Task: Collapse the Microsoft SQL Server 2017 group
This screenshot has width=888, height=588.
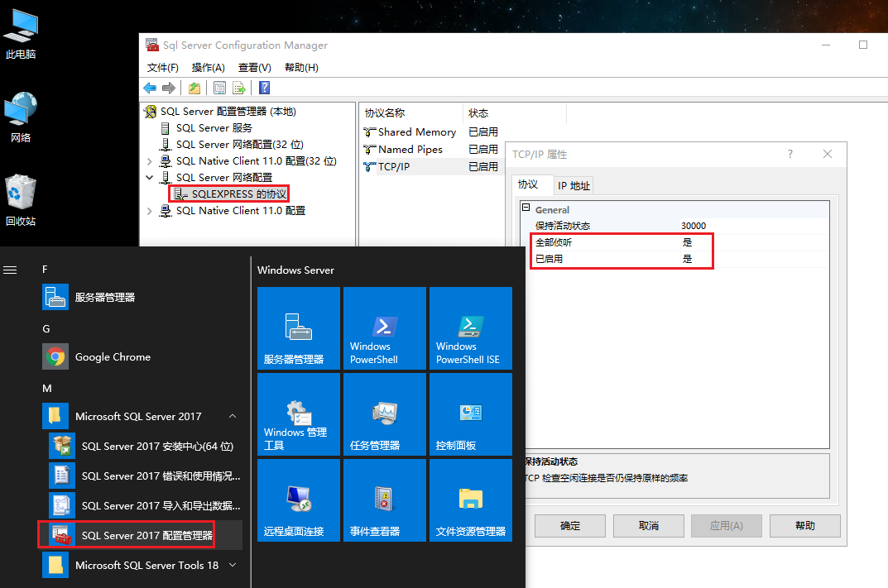Action: click(233, 416)
